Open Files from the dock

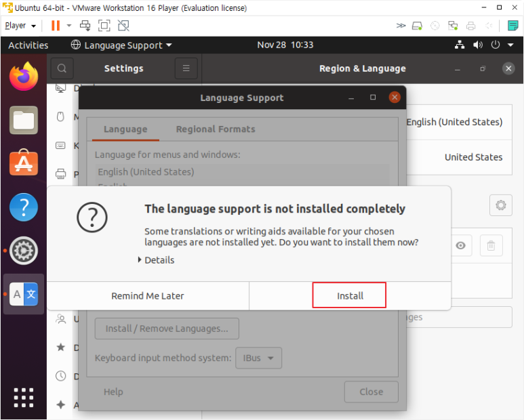[24, 120]
